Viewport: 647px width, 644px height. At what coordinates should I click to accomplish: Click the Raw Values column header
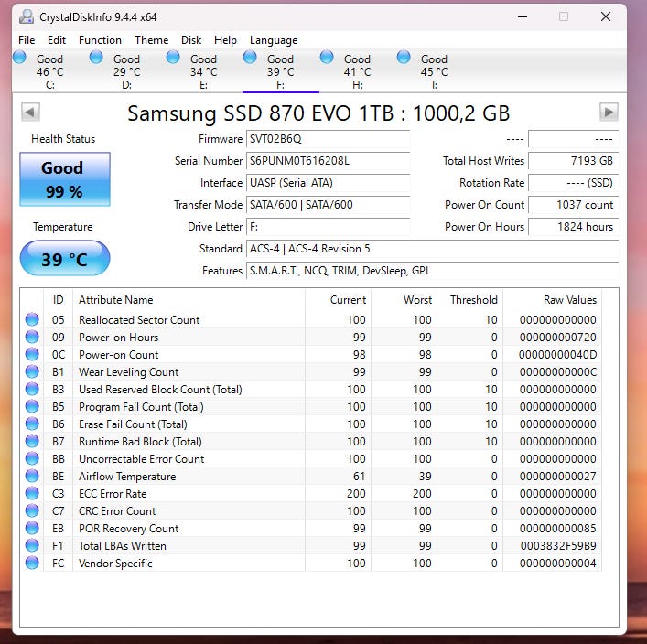point(552,300)
